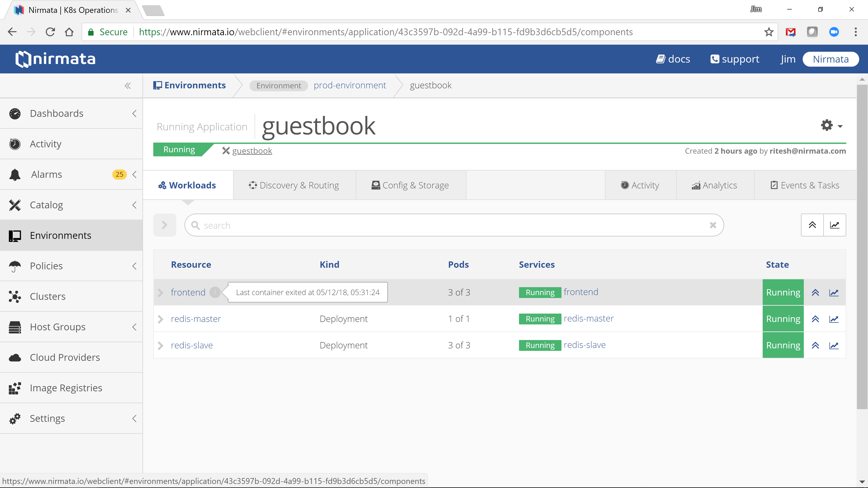Switch to Events & Tasks tab
This screenshot has width=868, height=488.
coord(805,185)
